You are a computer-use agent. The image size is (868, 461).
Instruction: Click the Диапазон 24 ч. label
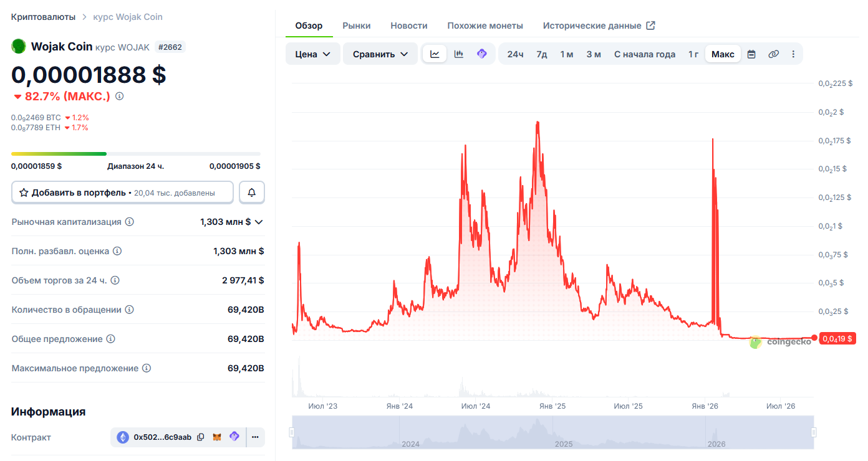click(135, 166)
